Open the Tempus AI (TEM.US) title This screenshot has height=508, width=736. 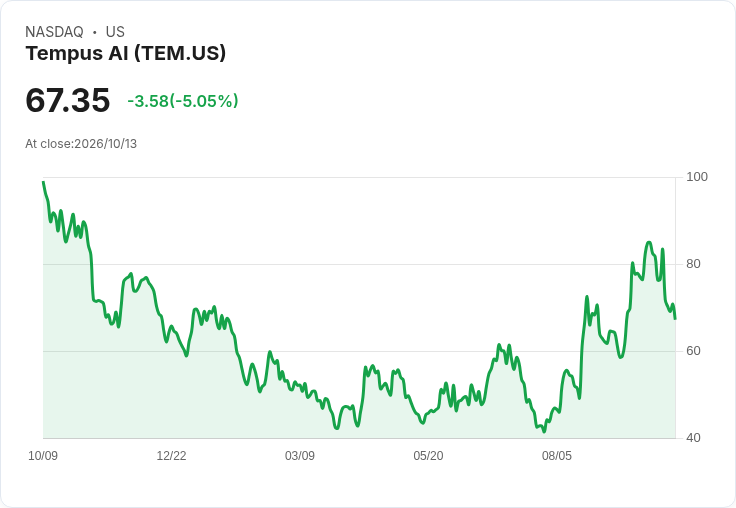point(125,53)
